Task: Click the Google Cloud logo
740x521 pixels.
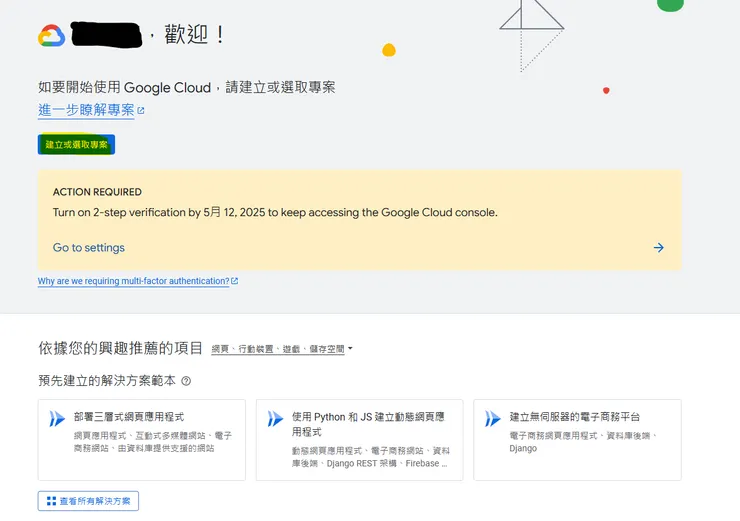Action: tap(51, 36)
